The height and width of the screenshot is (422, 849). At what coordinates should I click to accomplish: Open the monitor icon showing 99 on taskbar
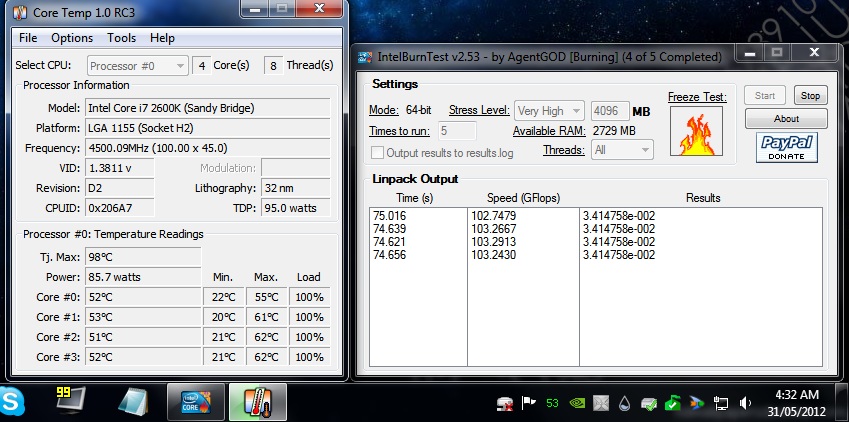pos(71,399)
